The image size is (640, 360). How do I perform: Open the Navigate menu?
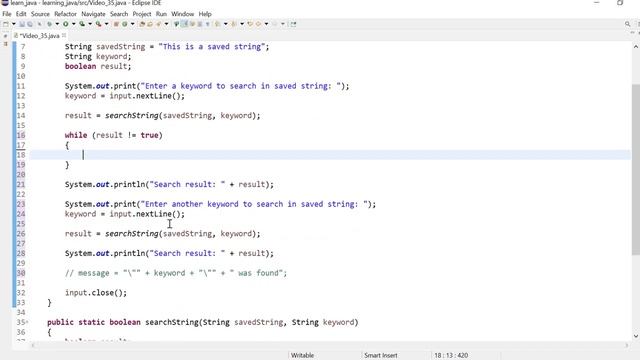tap(93, 14)
